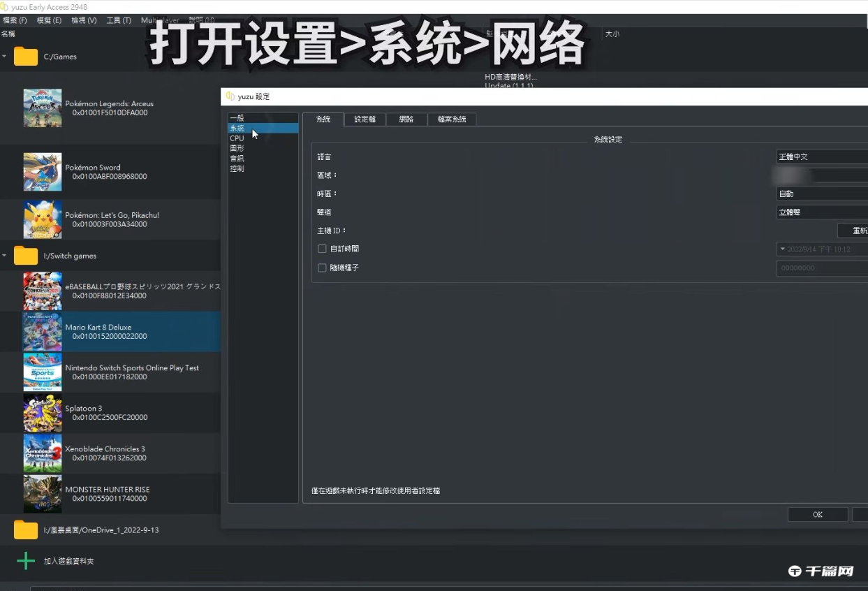The height and width of the screenshot is (591, 868).
Task: Click the MONSTER HUNTER RISE game icon
Action: click(x=42, y=494)
